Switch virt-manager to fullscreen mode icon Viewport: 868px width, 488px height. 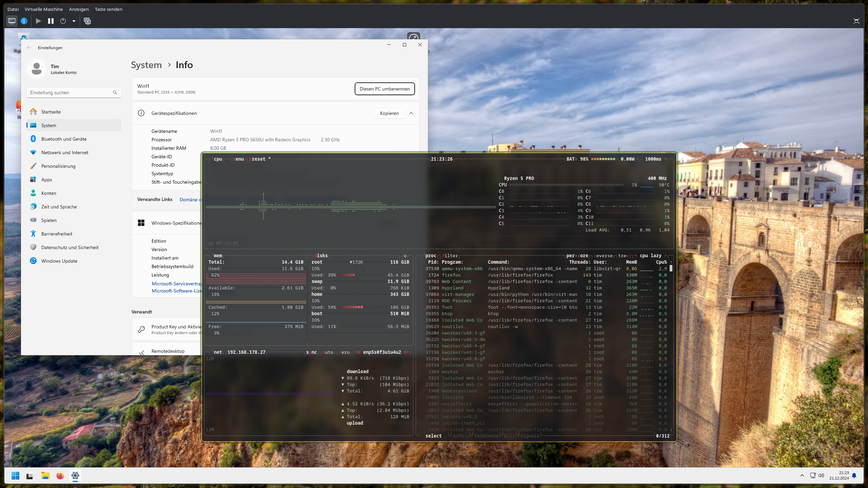[x=856, y=21]
